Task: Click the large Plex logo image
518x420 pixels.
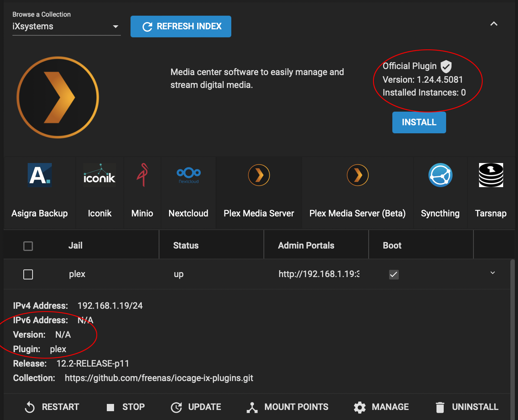Action: pyautogui.click(x=58, y=98)
